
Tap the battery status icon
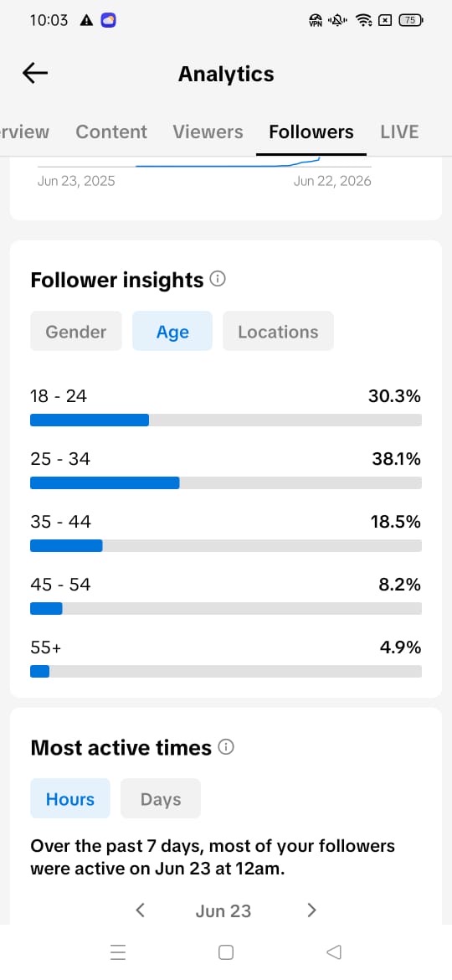click(410, 21)
